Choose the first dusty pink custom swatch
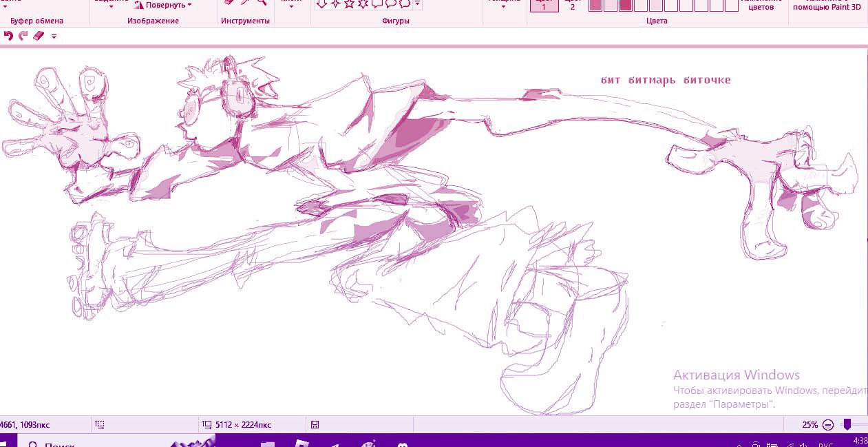Screen dimensions: 868x447 (595, 6)
